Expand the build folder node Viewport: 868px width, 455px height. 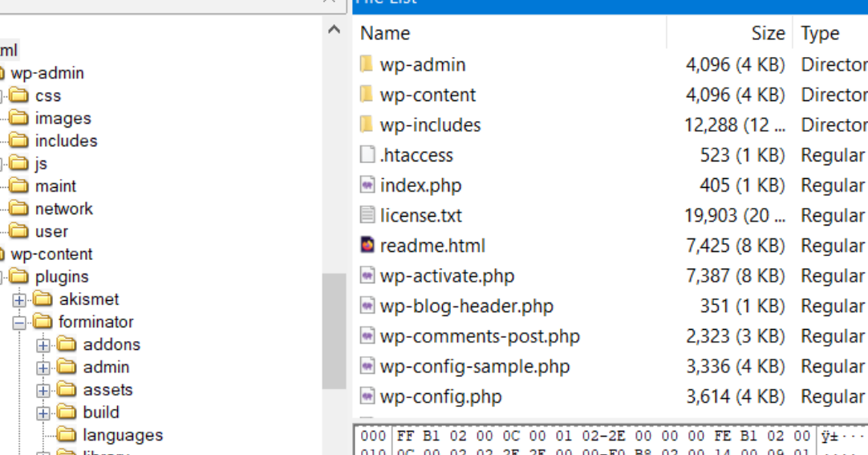point(43,413)
